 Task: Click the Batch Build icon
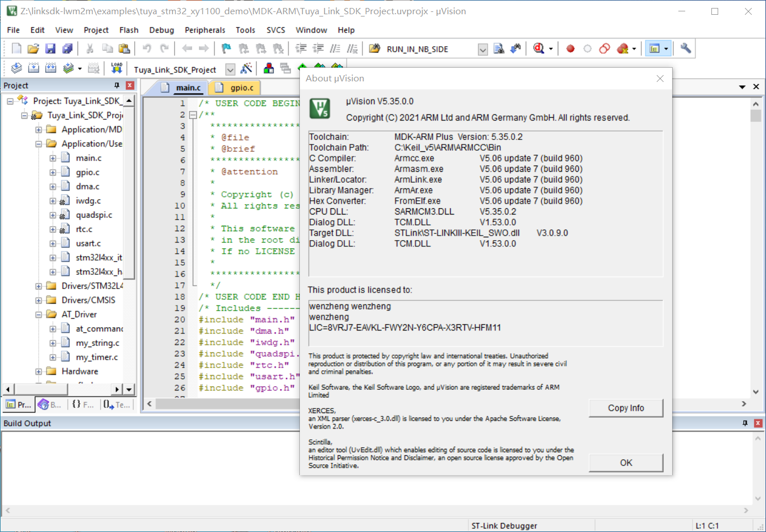click(x=68, y=69)
